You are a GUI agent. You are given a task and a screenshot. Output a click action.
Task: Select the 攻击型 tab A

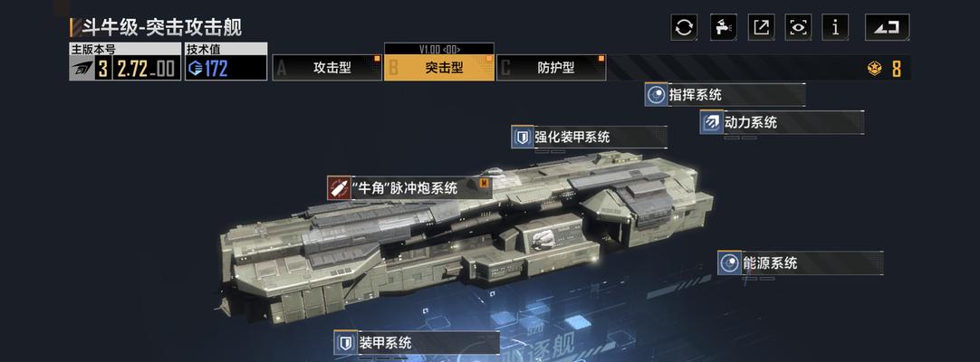tap(328, 68)
